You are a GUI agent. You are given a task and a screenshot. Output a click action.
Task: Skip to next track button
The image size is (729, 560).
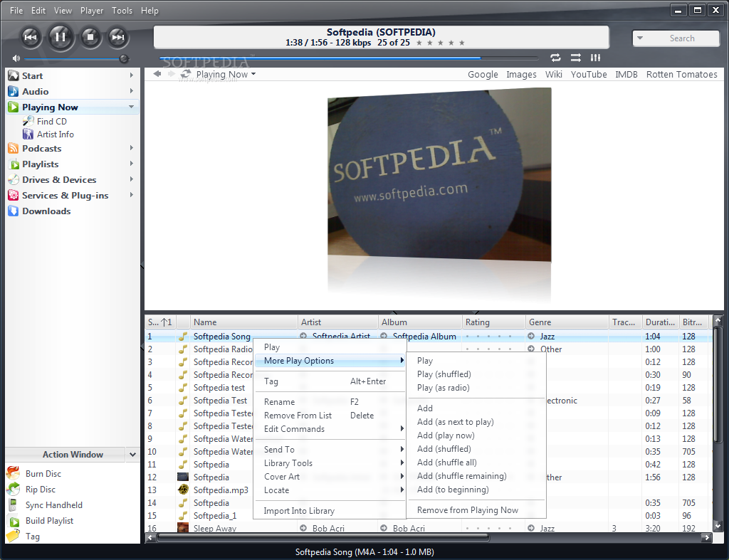(x=118, y=37)
